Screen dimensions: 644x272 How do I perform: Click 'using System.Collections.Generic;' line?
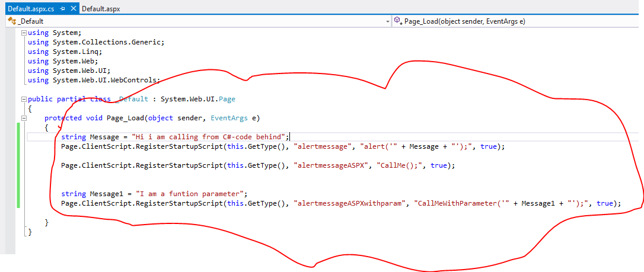tap(95, 42)
